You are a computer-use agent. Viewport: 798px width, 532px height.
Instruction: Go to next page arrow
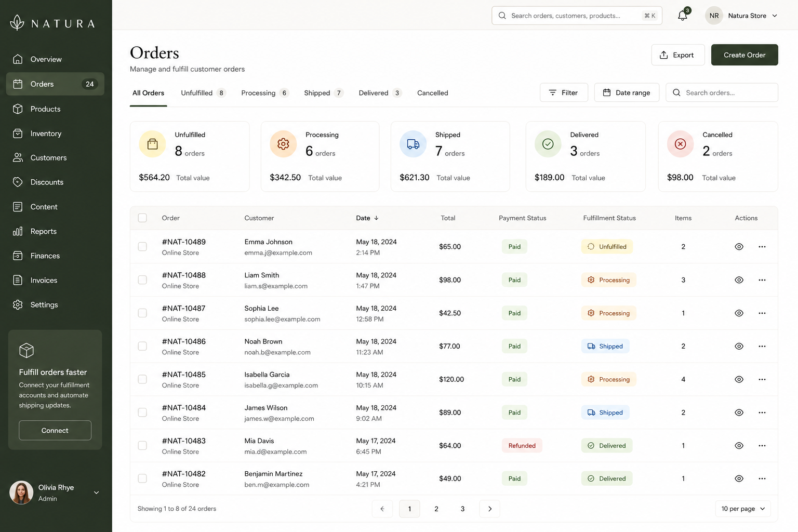click(x=490, y=509)
